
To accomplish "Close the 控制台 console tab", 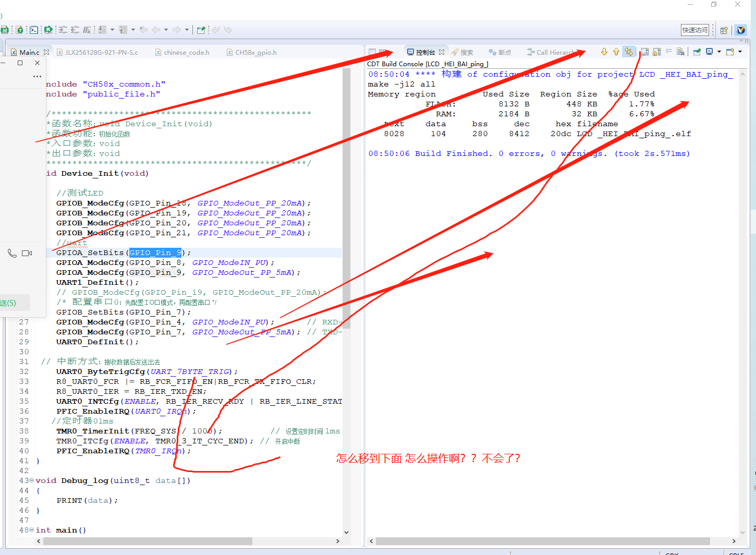I will [442, 52].
